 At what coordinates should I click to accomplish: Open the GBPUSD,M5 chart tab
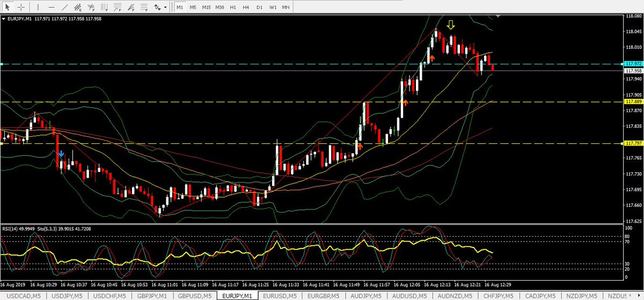point(195,296)
